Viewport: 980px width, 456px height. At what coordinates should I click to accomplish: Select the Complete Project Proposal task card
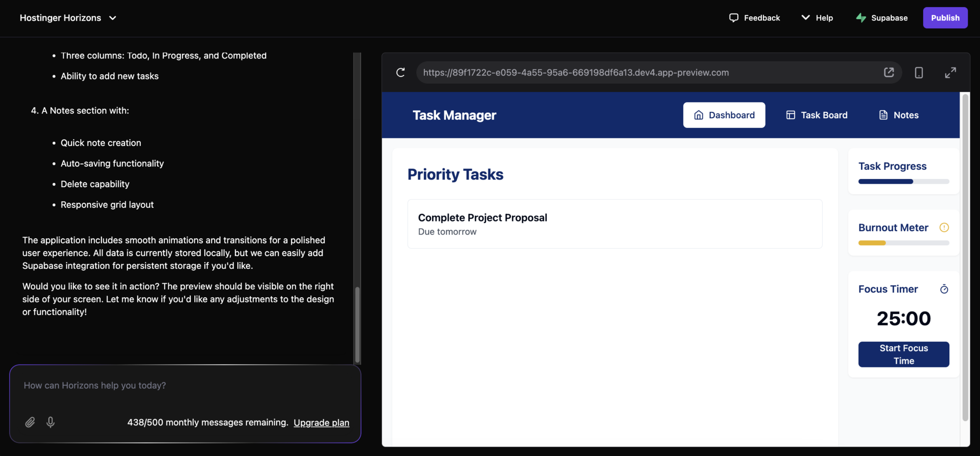point(614,224)
